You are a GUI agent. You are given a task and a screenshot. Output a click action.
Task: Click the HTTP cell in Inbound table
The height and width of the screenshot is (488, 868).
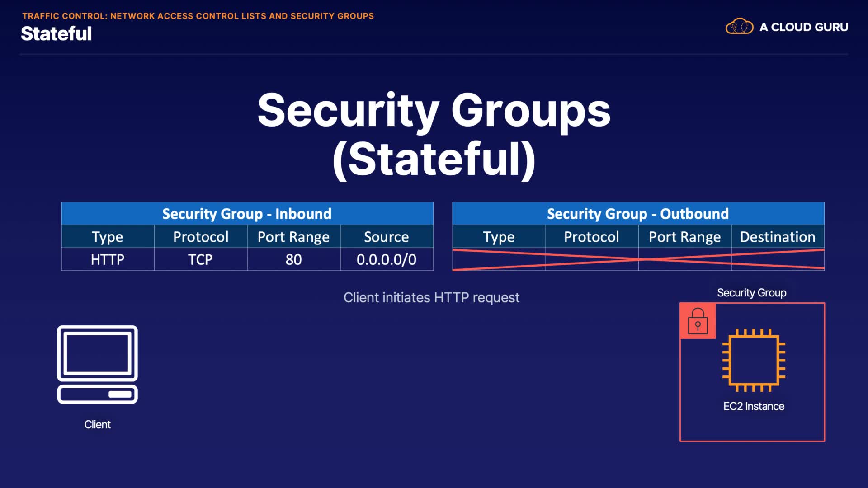[x=108, y=259]
